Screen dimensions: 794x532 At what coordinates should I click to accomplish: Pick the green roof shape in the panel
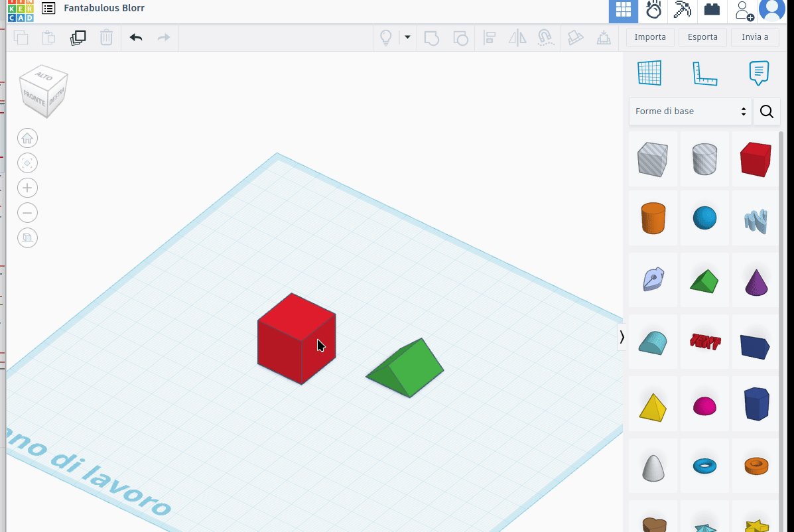tap(704, 281)
